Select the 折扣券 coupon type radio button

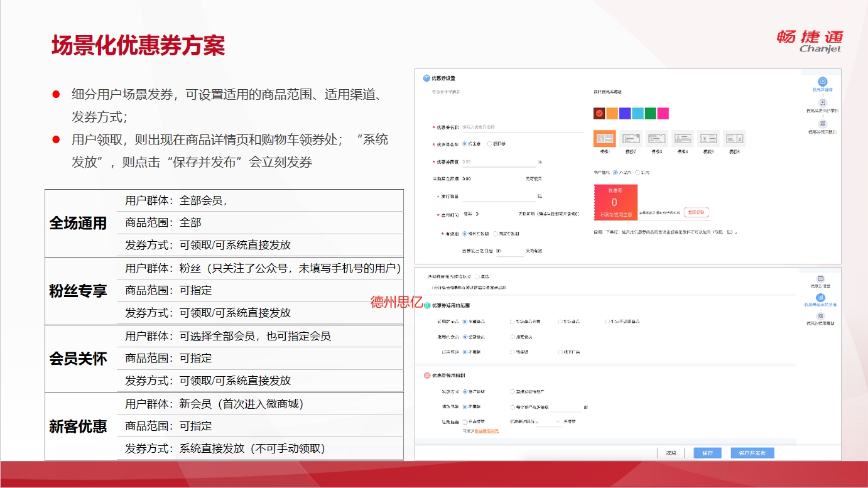tap(490, 144)
